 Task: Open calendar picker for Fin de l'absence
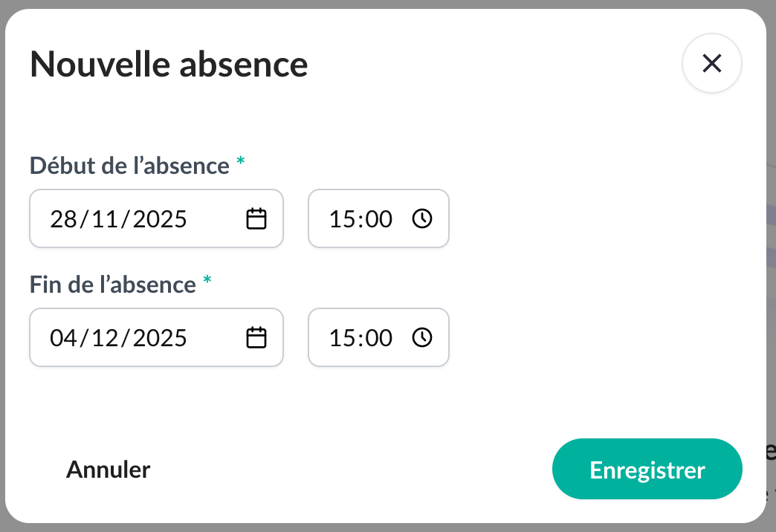click(x=256, y=337)
